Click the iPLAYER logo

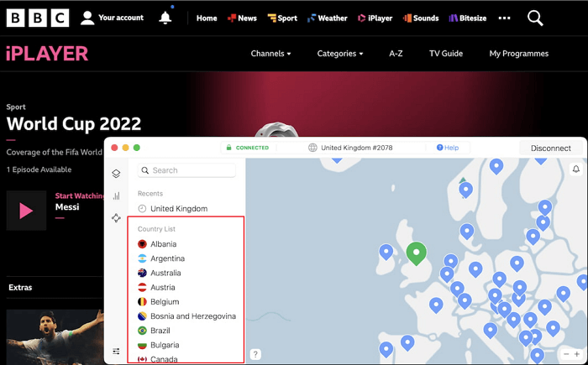point(47,54)
